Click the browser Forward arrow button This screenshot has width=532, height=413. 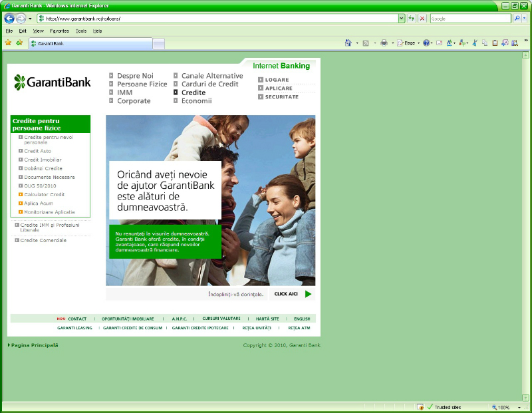(x=21, y=19)
